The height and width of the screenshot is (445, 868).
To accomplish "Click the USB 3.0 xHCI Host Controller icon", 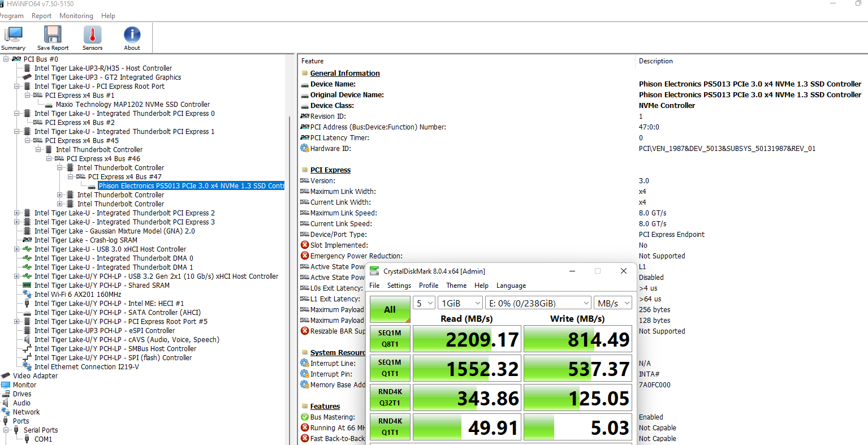I will (x=27, y=249).
